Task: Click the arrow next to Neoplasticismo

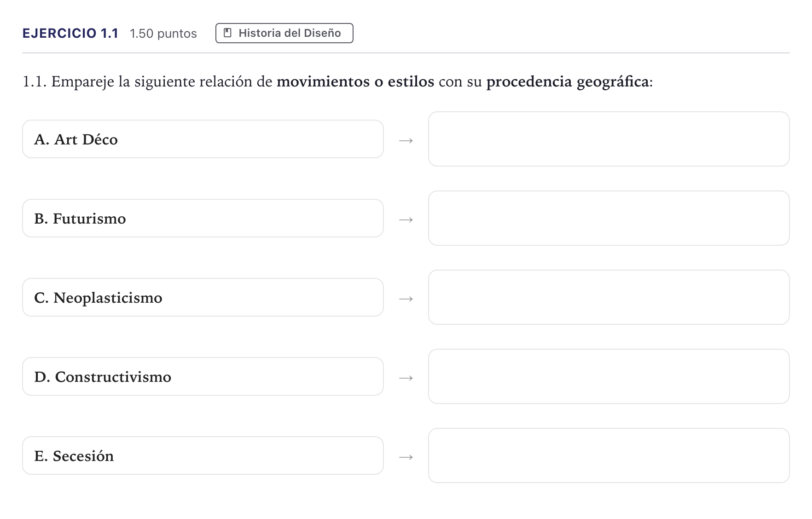Action: pyautogui.click(x=406, y=299)
